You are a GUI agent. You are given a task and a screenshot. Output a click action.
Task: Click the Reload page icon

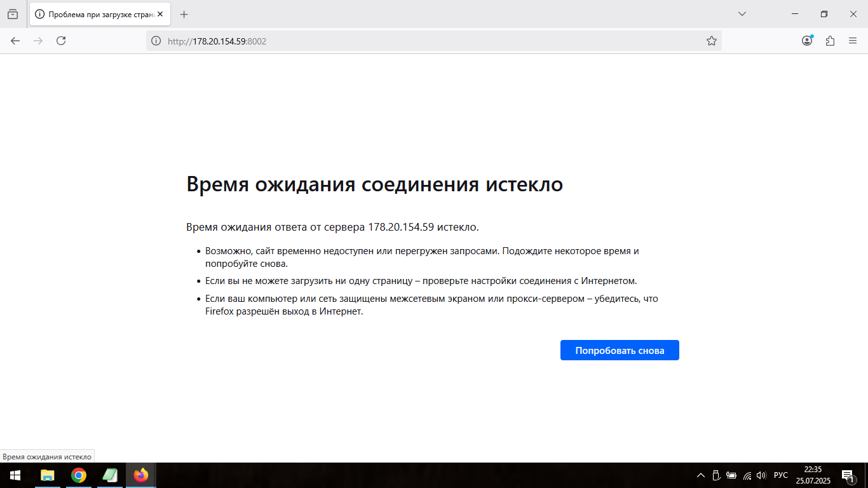[61, 40]
